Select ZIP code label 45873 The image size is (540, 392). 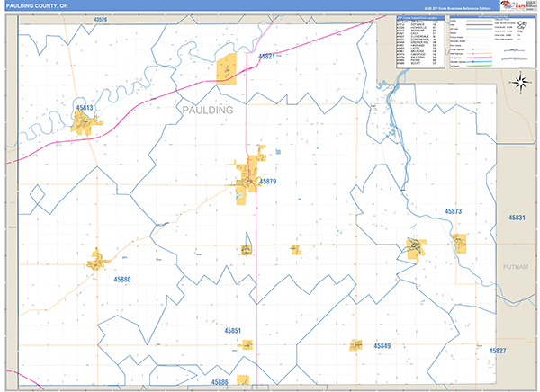tap(453, 211)
